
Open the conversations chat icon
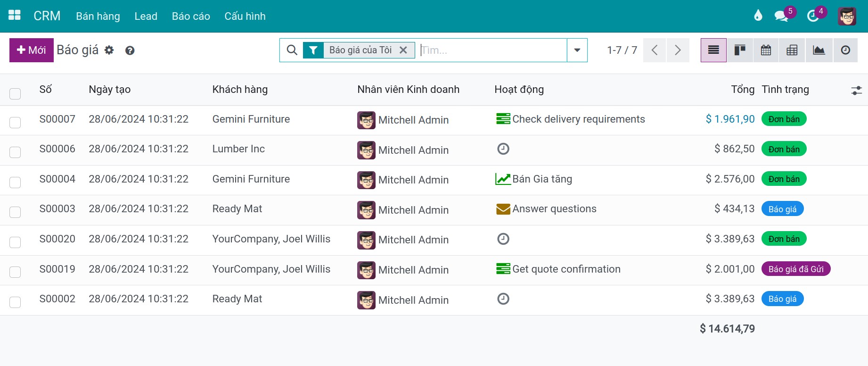click(781, 16)
